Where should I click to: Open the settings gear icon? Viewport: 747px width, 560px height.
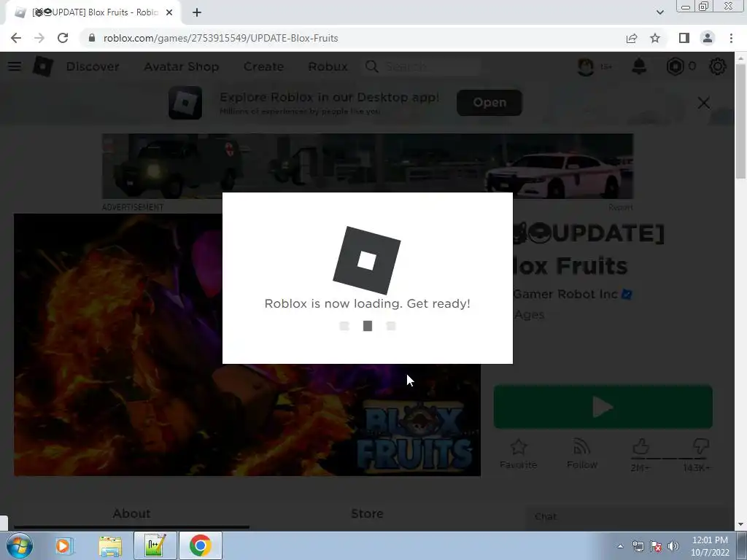coord(718,66)
